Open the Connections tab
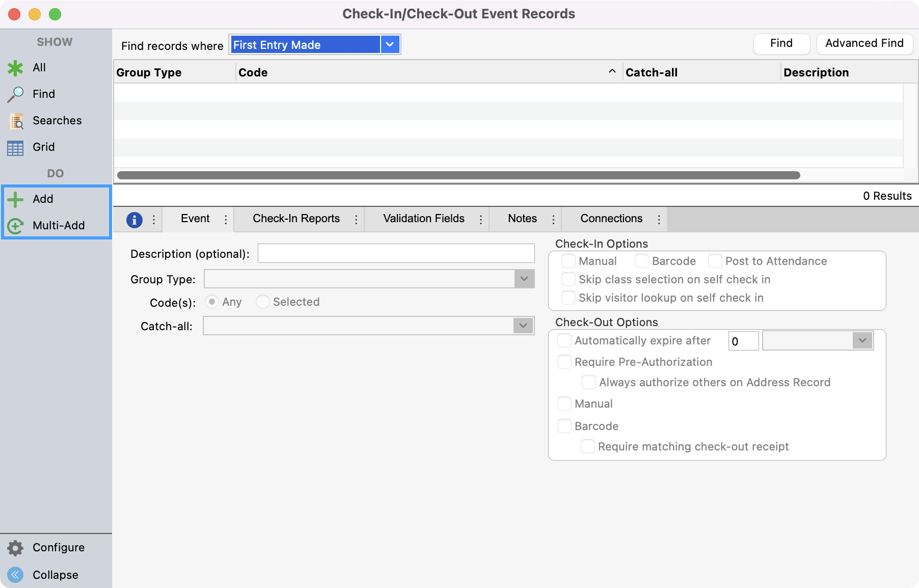 coord(611,219)
